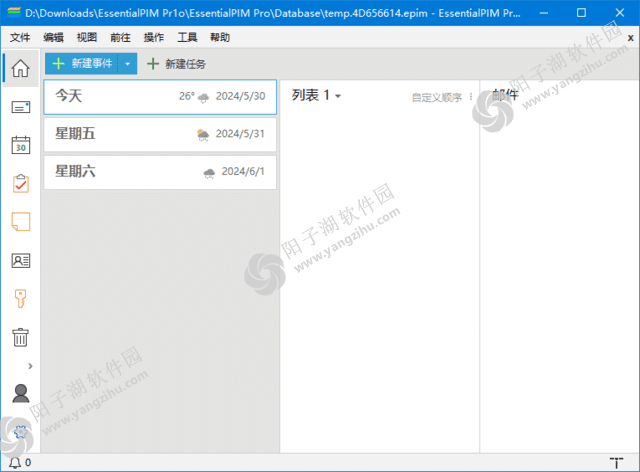Expand the sidebar with chevron arrow
The height and width of the screenshot is (472, 640).
pos(30,366)
